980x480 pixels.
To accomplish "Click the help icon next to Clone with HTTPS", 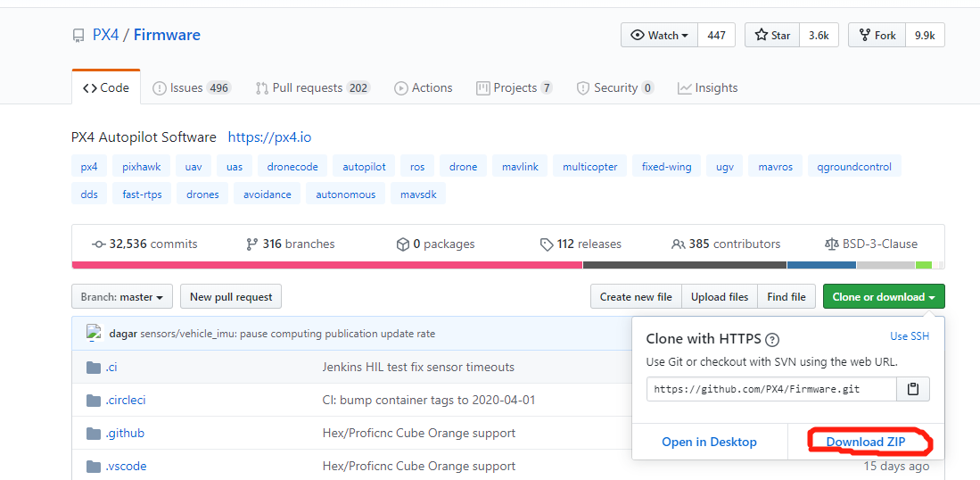I will [x=772, y=340].
